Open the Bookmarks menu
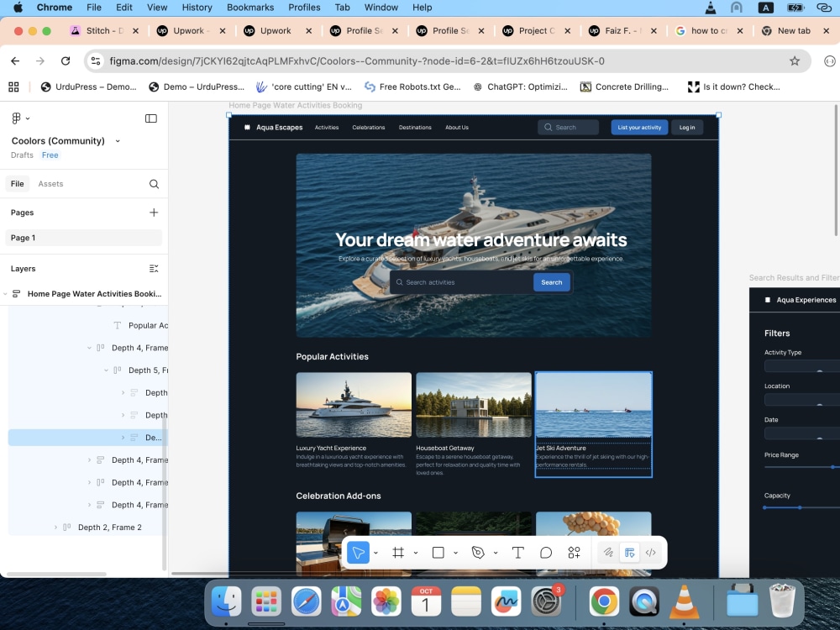Screen dimensions: 840x630 click(250, 8)
